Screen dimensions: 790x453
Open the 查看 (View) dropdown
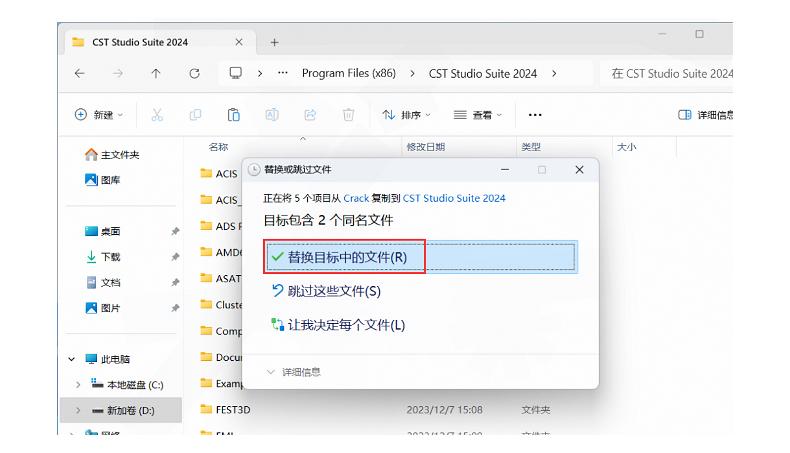point(478,115)
